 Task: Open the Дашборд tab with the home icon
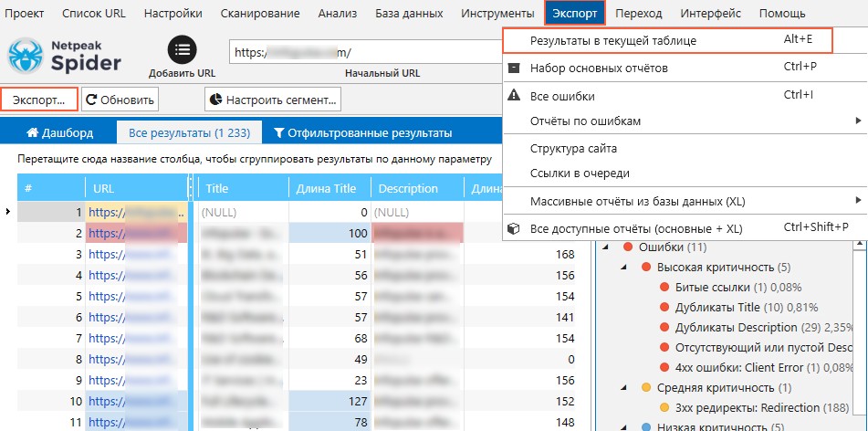click(x=59, y=133)
